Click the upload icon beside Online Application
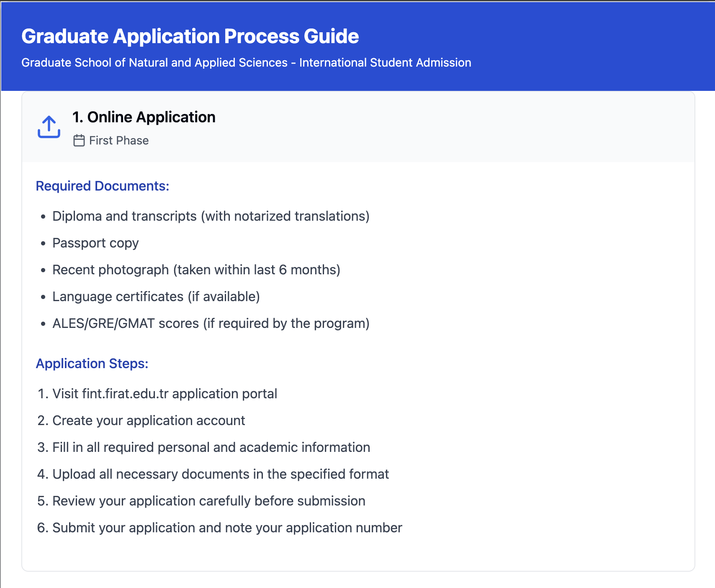The image size is (715, 588). (49, 127)
